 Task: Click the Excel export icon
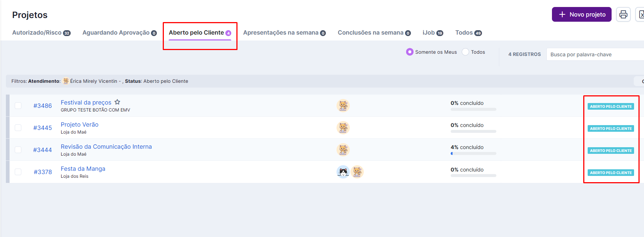(641, 14)
